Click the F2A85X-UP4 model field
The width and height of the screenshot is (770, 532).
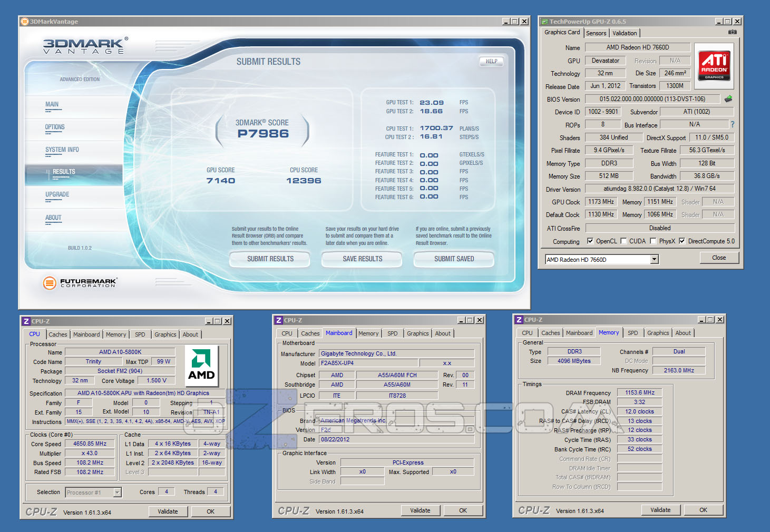click(369, 363)
